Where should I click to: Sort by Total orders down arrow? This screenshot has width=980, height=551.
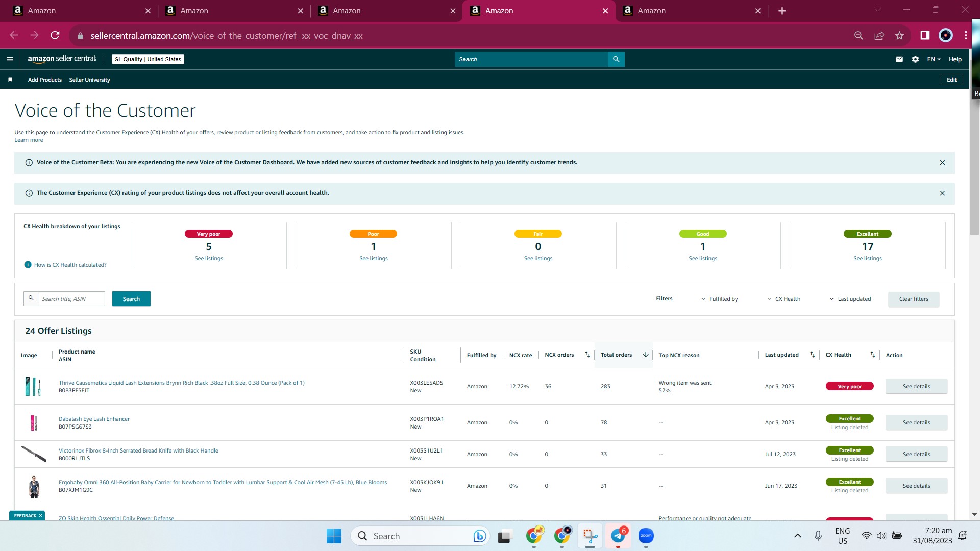pos(645,355)
